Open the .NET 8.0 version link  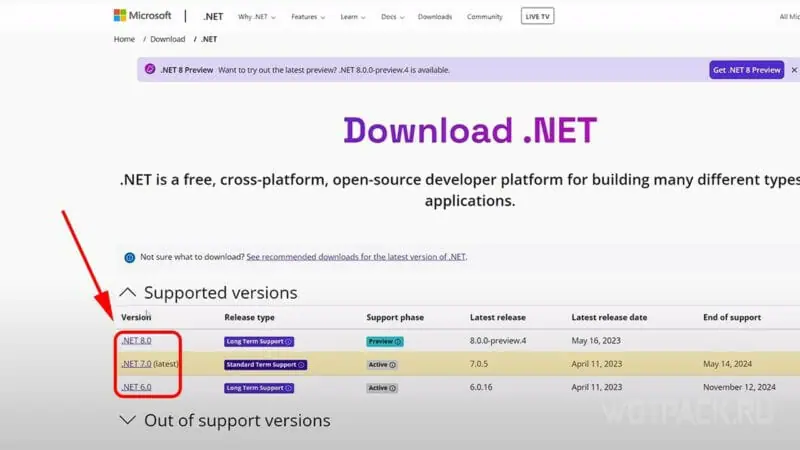pos(136,341)
